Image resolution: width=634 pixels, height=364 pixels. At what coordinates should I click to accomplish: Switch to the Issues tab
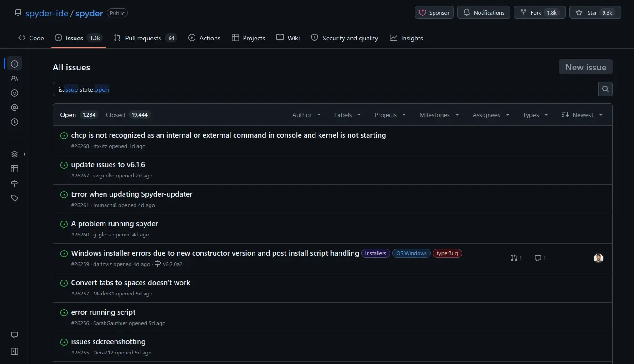78,38
